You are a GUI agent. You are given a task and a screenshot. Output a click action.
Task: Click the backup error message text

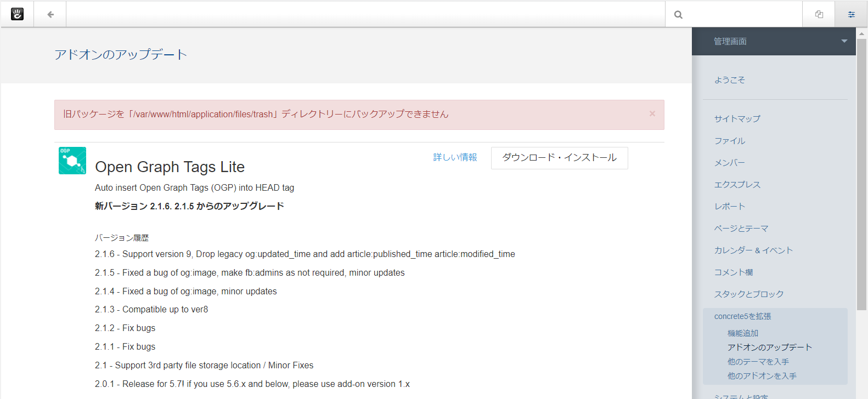pyautogui.click(x=256, y=114)
